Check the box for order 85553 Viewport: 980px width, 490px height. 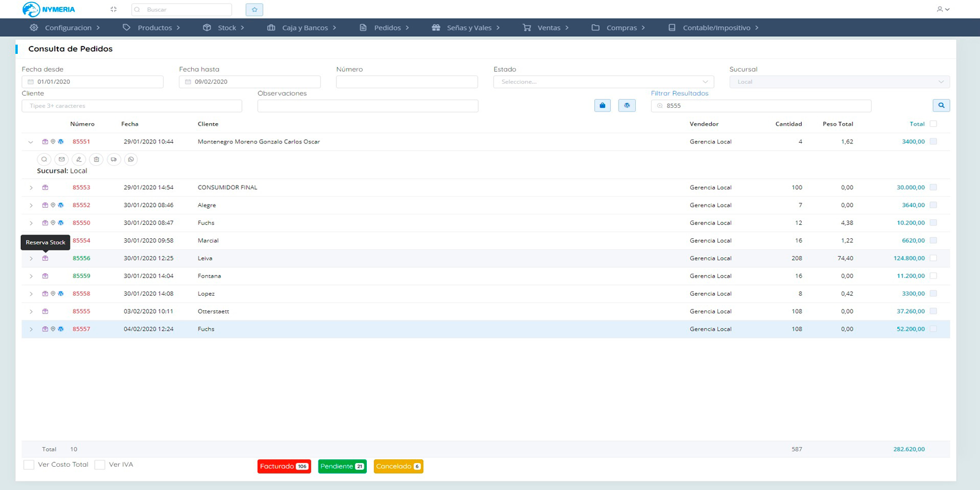(x=933, y=187)
